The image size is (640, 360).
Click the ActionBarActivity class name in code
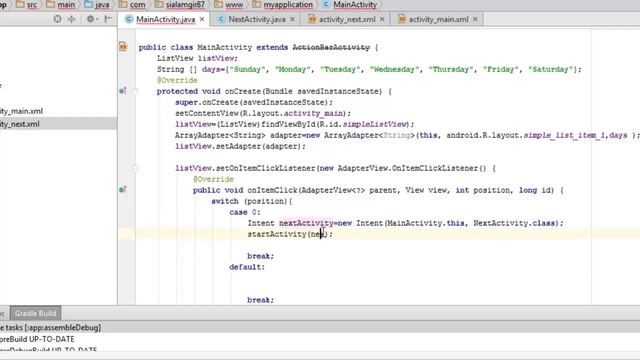tap(331, 47)
